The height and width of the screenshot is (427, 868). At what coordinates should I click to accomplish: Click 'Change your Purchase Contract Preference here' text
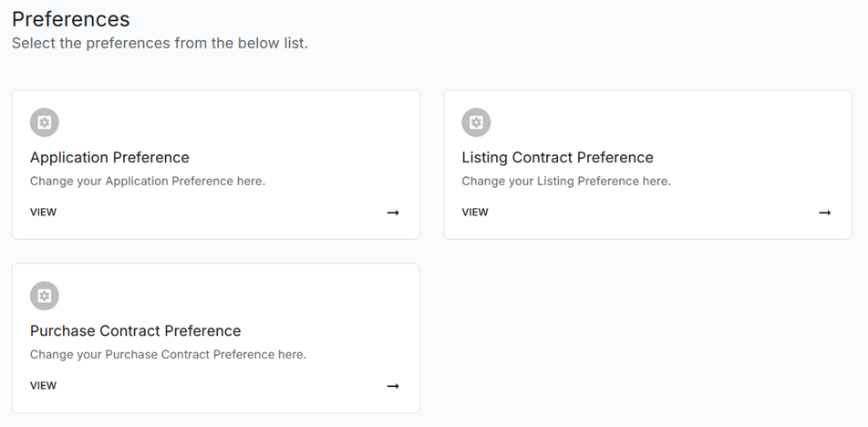click(x=168, y=354)
